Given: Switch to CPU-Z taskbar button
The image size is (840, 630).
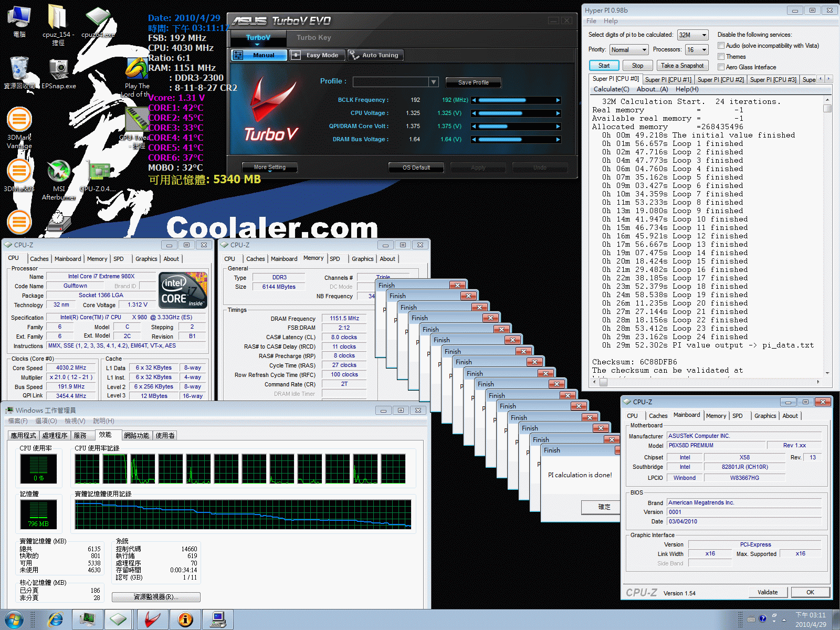Looking at the screenshot, I should point(118,619).
